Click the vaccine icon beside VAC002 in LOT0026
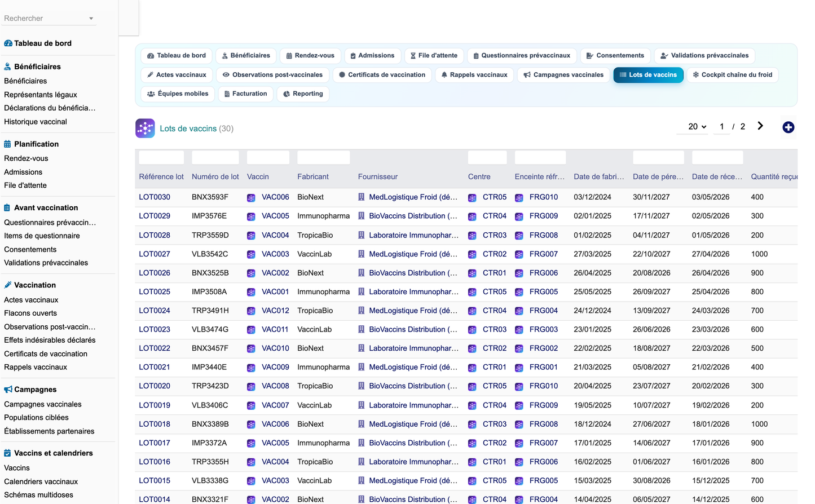 pos(251,273)
